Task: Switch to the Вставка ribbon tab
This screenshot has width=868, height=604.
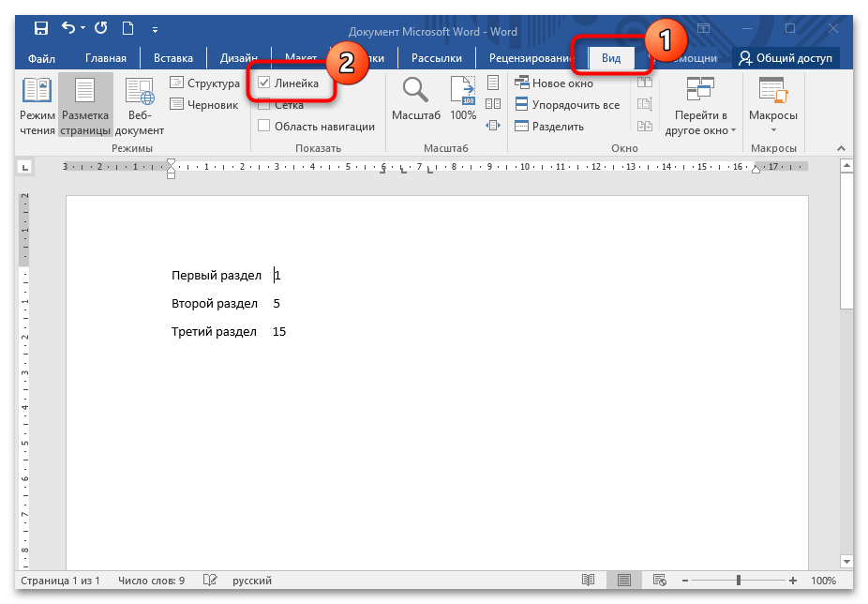Action: click(x=172, y=58)
